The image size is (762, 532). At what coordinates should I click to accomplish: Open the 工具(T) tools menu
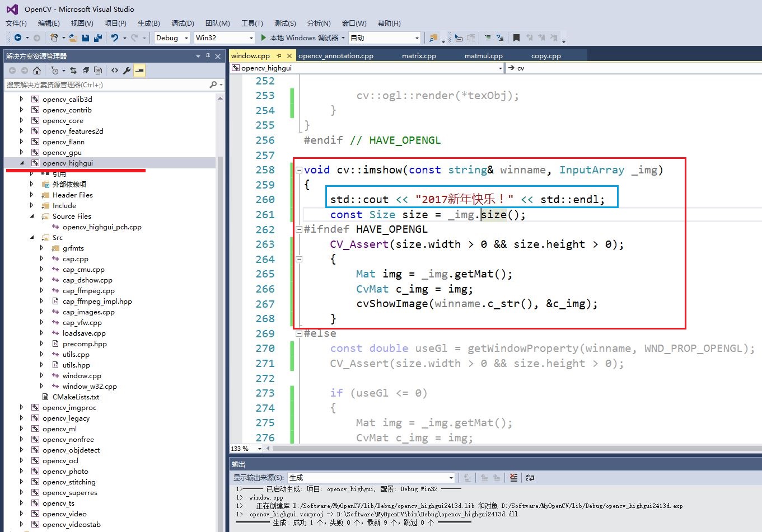[252, 23]
